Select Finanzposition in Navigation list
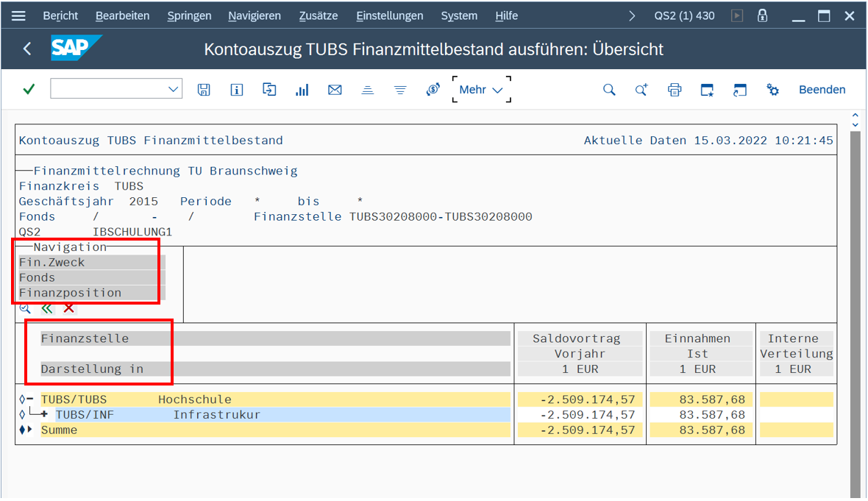The height and width of the screenshot is (501, 868). [x=70, y=293]
